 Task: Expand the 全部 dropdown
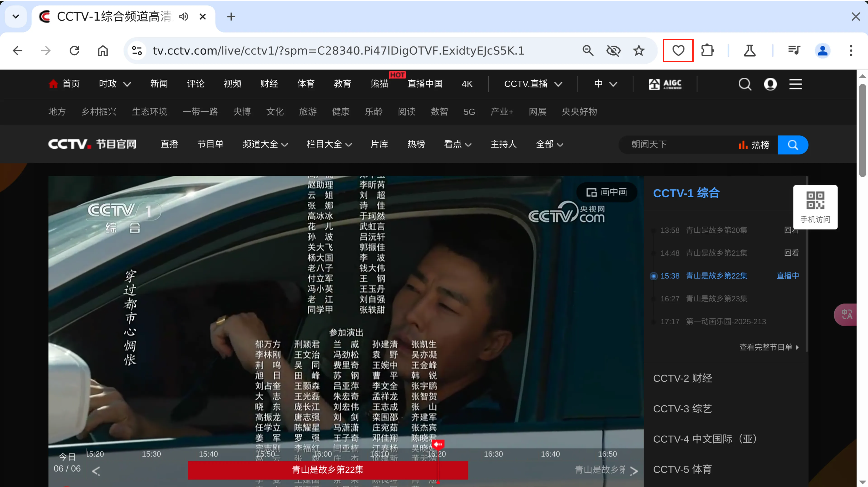549,144
